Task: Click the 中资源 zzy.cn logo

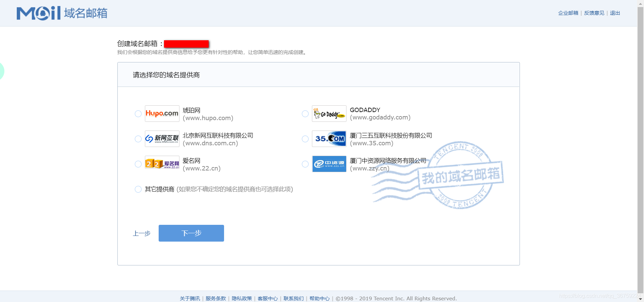Action: tap(329, 164)
